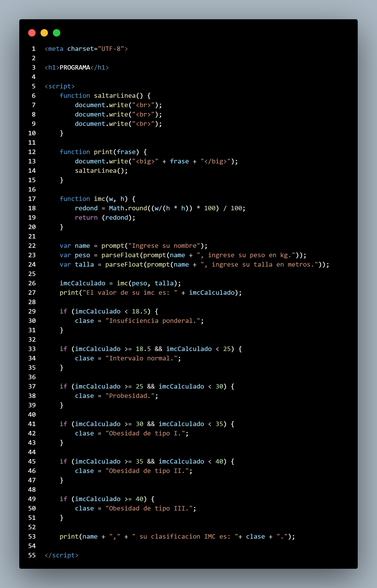
Task: Click the "Obesidad de tipo I." string
Action: [145, 433]
